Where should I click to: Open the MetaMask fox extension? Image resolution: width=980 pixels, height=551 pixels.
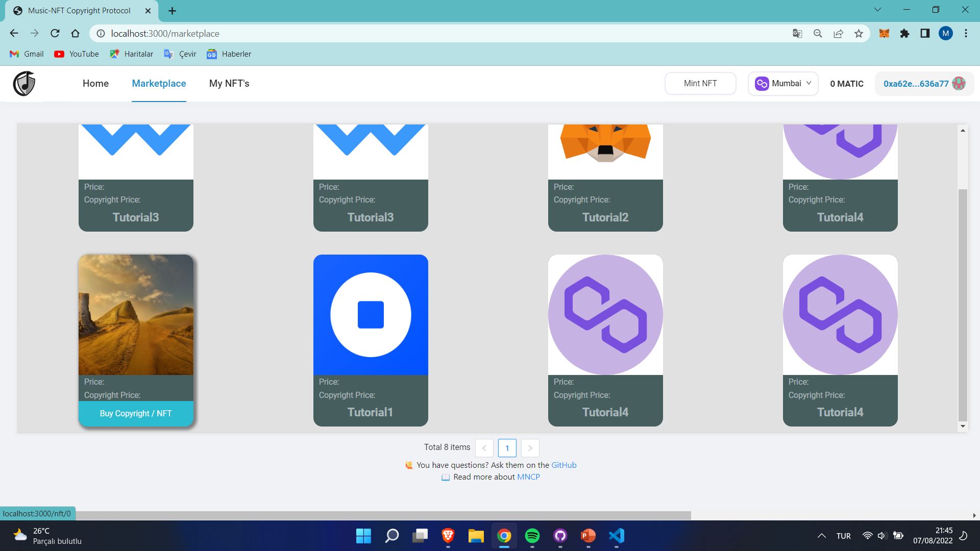point(884,33)
